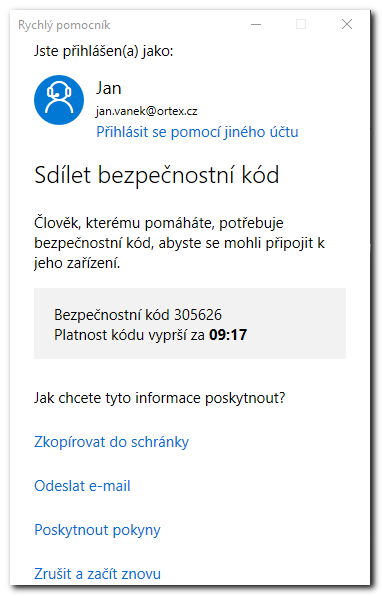This screenshot has height=596, width=382.
Task: Click the 'Rychlý pomocník' title bar text
Action: pyautogui.click(x=64, y=25)
